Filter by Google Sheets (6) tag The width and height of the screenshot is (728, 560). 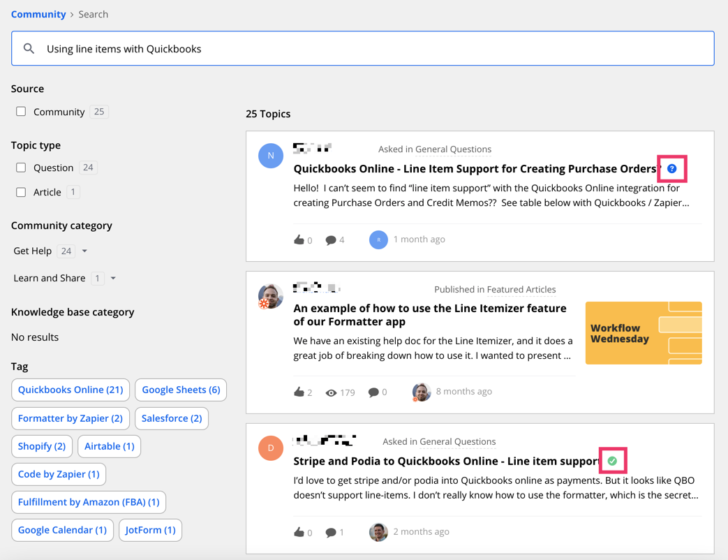pyautogui.click(x=181, y=390)
